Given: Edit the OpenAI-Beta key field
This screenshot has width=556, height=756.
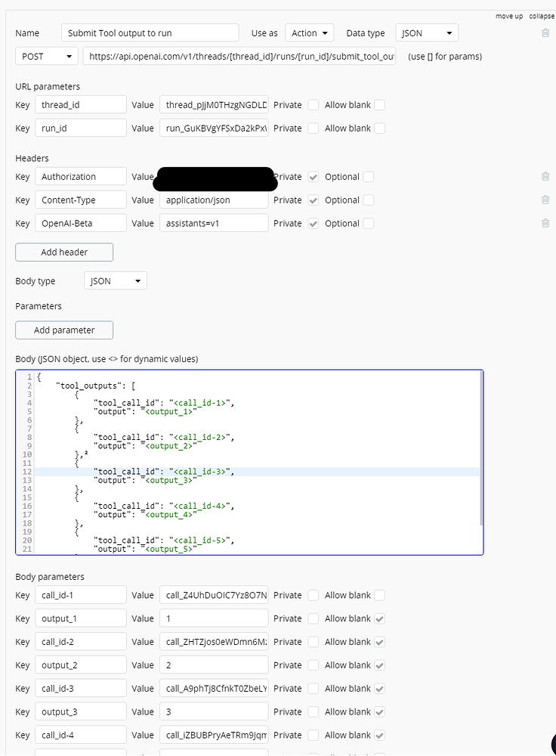Looking at the screenshot, I should click(81, 223).
